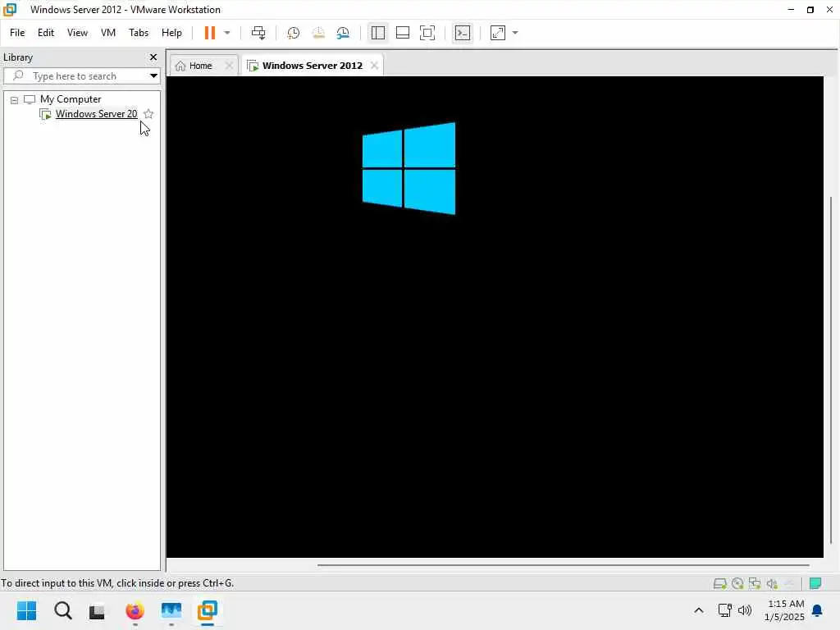
Task: Open the notifications bell icon
Action: (818, 610)
